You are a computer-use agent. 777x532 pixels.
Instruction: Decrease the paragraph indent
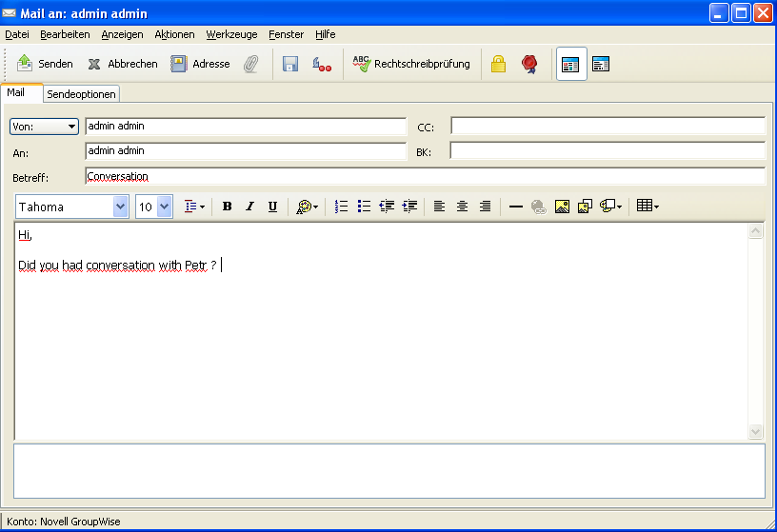pos(387,207)
